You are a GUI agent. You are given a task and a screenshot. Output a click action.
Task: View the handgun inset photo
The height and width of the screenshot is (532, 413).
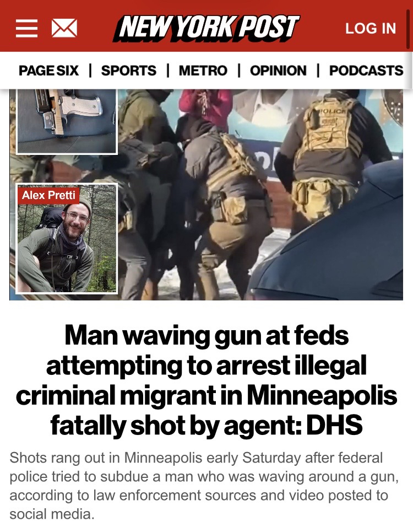67,121
